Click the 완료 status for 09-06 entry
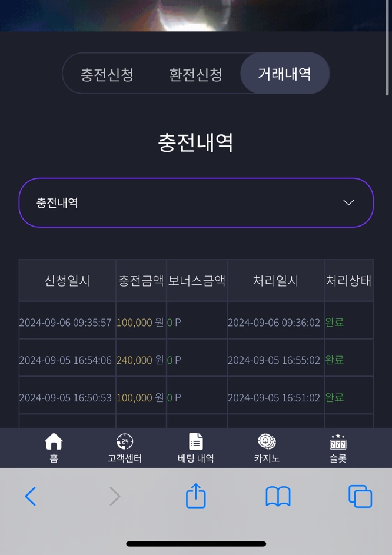 334,322
